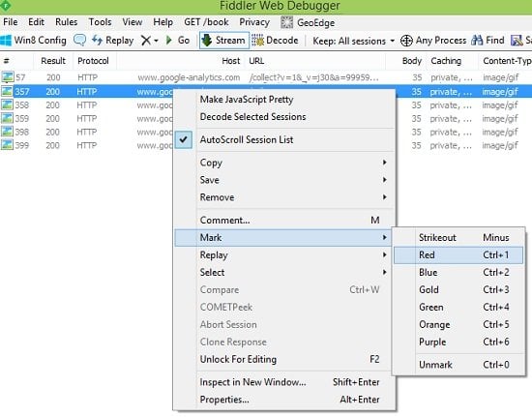The height and width of the screenshot is (417, 532).
Task: Click the Fiddler app icon in title bar
Action: tap(6, 5)
